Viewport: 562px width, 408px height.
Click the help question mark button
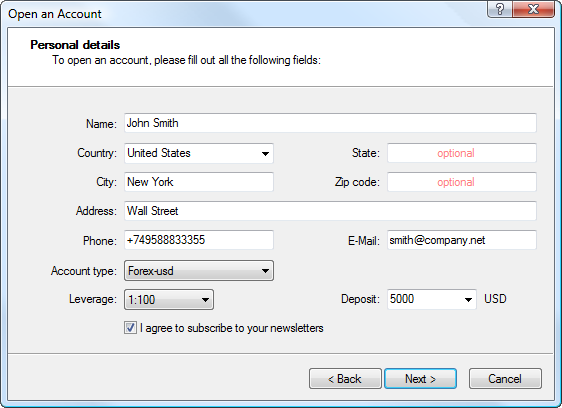500,9
